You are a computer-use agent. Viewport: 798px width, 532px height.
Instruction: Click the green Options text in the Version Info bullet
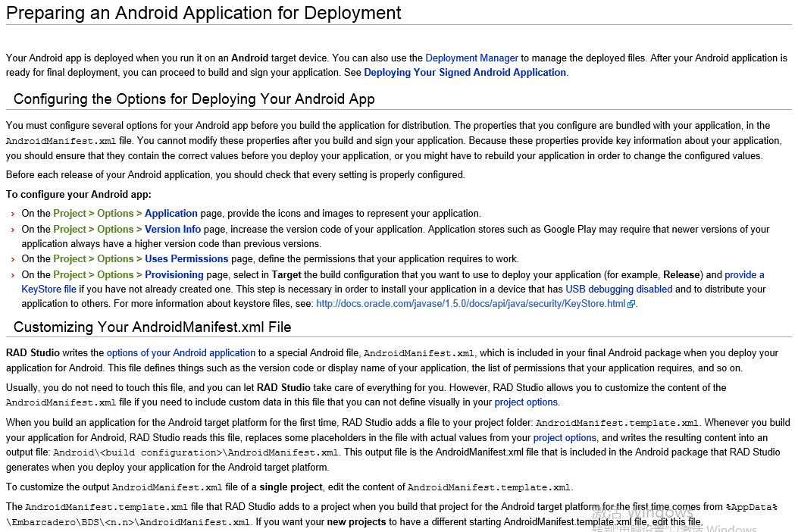(115, 229)
